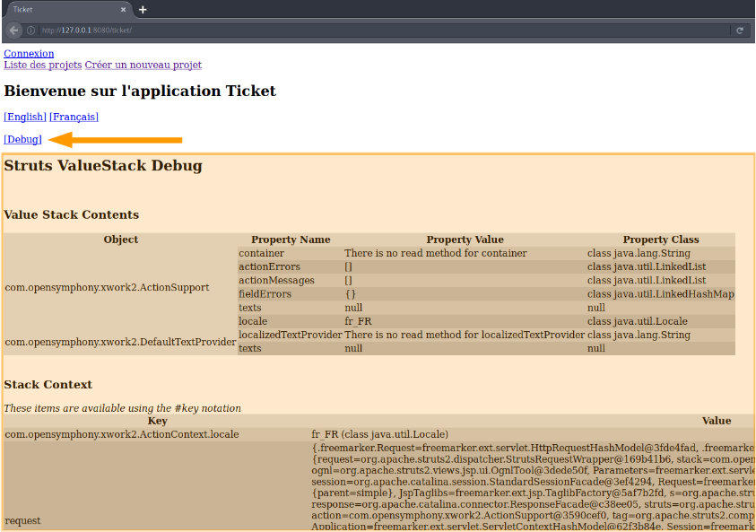Click the Key column header

click(x=157, y=421)
